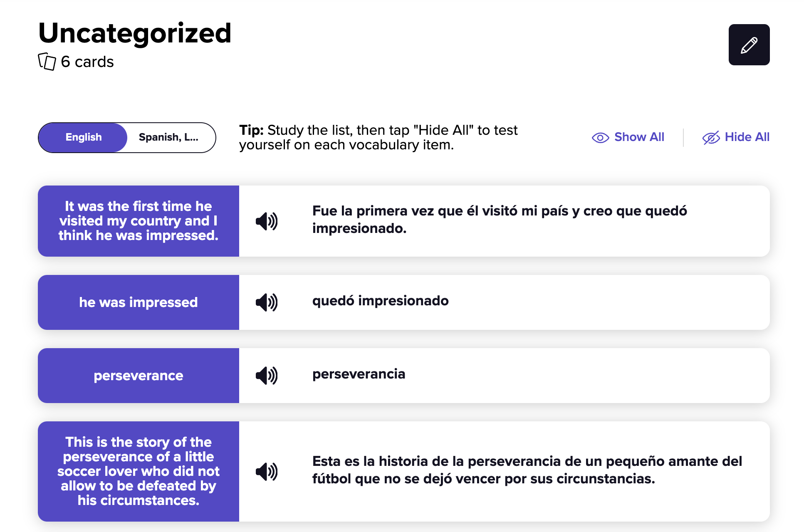Play audio for 'quedó impresionado'
Viewport: 804px width, 532px height.
266,302
